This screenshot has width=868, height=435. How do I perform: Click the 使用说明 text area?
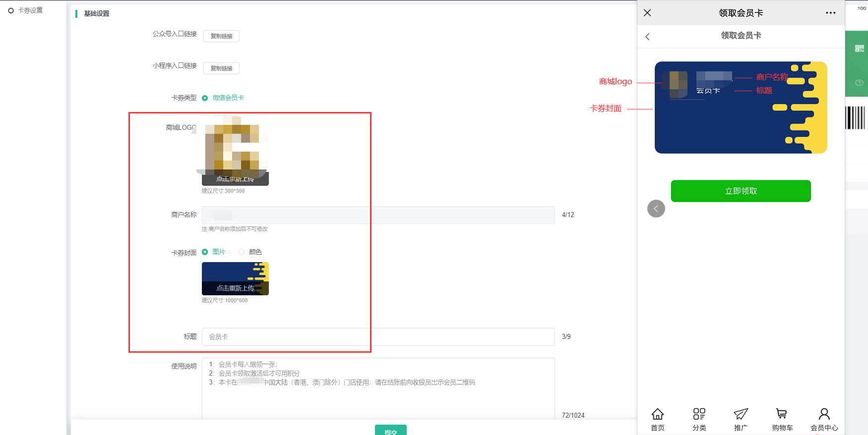click(x=378, y=391)
